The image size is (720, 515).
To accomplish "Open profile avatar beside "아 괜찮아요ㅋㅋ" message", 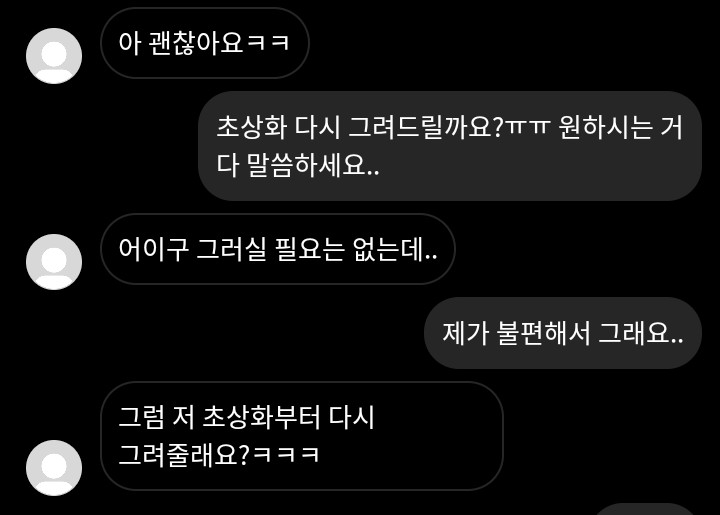I will [54, 56].
